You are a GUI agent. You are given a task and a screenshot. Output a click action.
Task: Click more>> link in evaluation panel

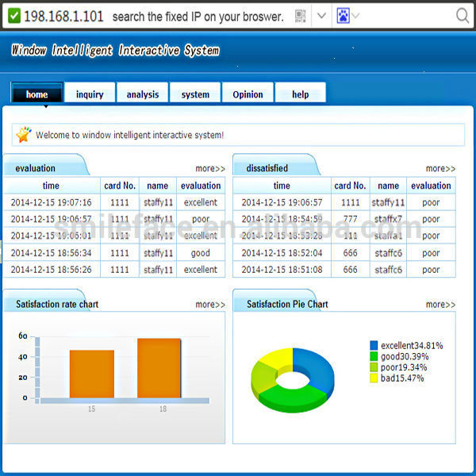coord(210,168)
